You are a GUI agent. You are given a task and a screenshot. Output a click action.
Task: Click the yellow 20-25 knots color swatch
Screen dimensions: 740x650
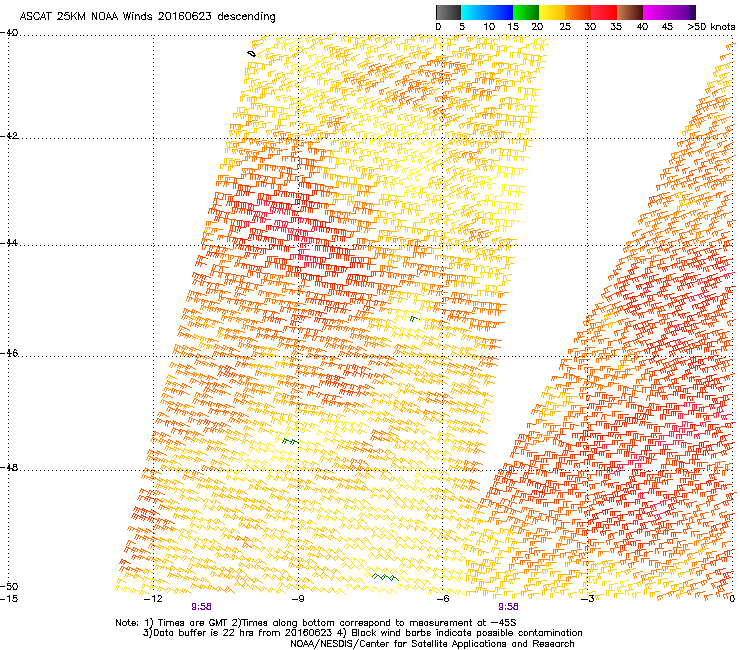click(x=552, y=12)
